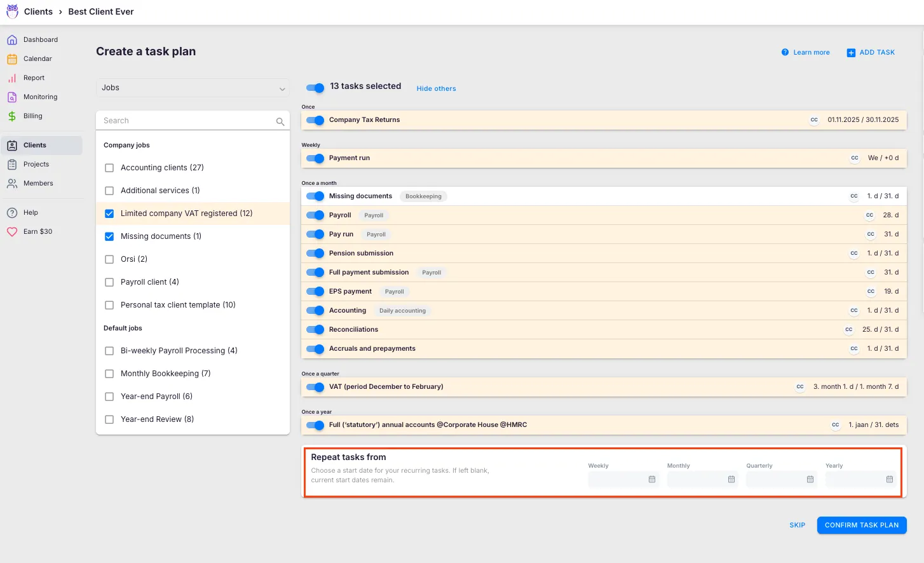The height and width of the screenshot is (563, 924).
Task: Open the Report bar chart icon
Action: (12, 78)
